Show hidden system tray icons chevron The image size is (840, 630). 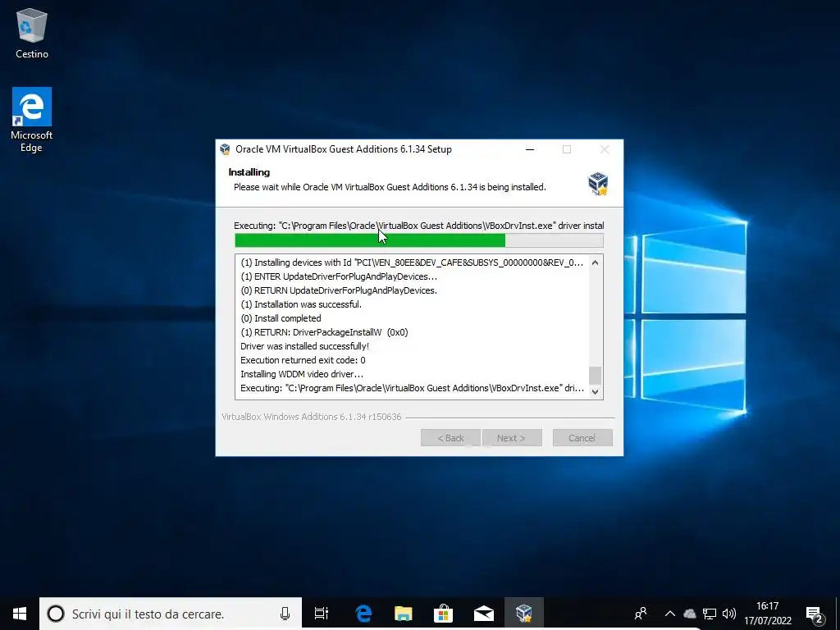[669, 614]
